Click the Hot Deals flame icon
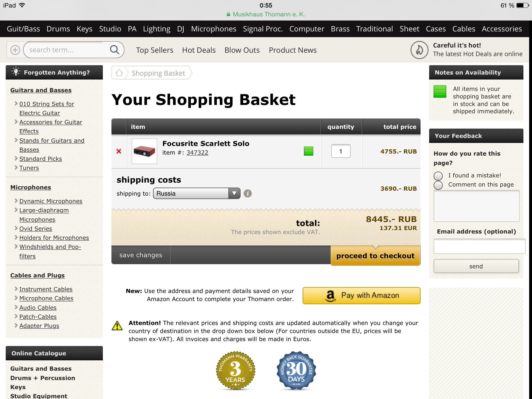 (419, 50)
